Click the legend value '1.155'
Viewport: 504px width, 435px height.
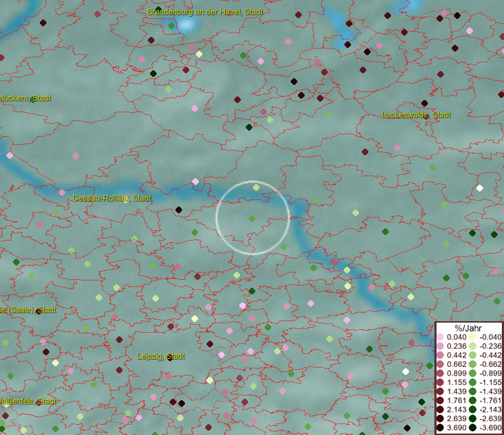pyautogui.click(x=456, y=382)
